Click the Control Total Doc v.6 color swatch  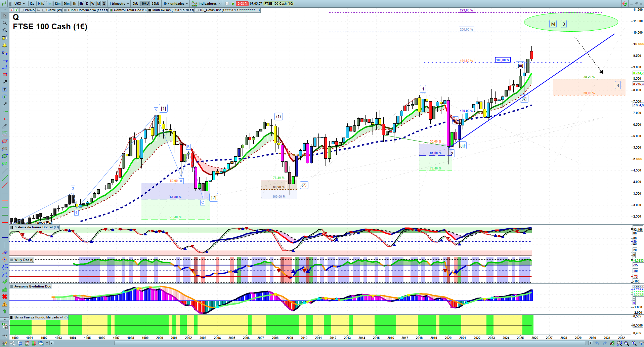click(111, 10)
